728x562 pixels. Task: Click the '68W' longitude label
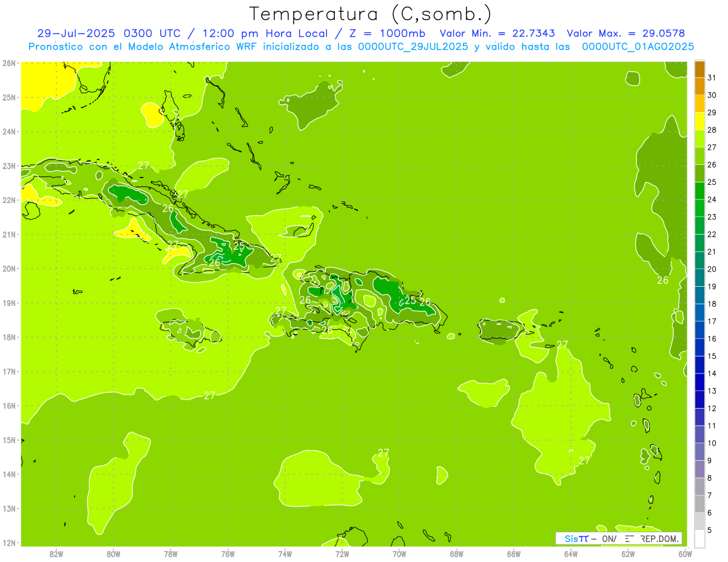(x=457, y=554)
